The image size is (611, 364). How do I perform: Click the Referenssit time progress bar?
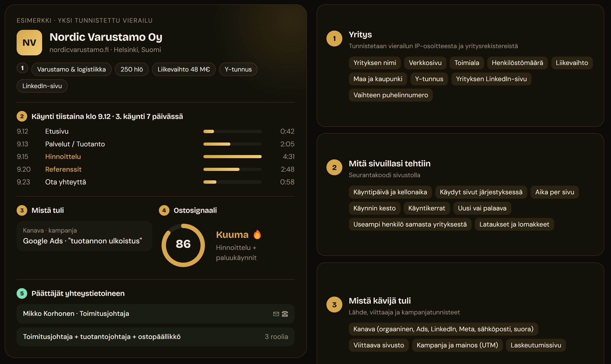click(x=232, y=169)
